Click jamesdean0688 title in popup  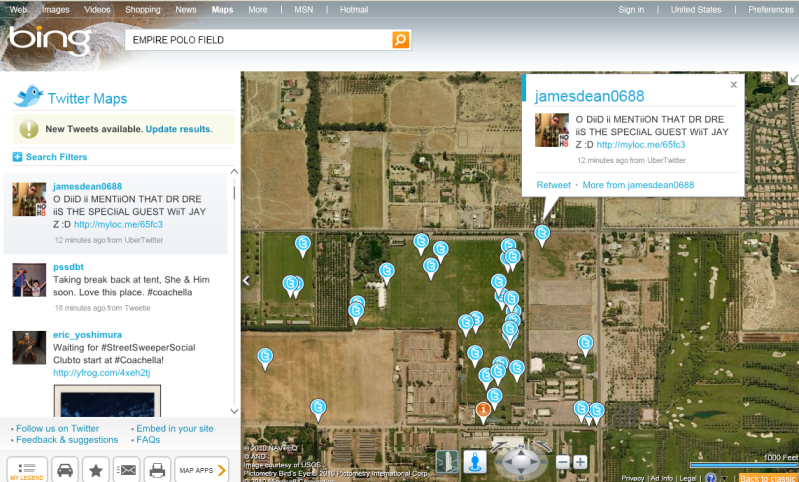590,96
